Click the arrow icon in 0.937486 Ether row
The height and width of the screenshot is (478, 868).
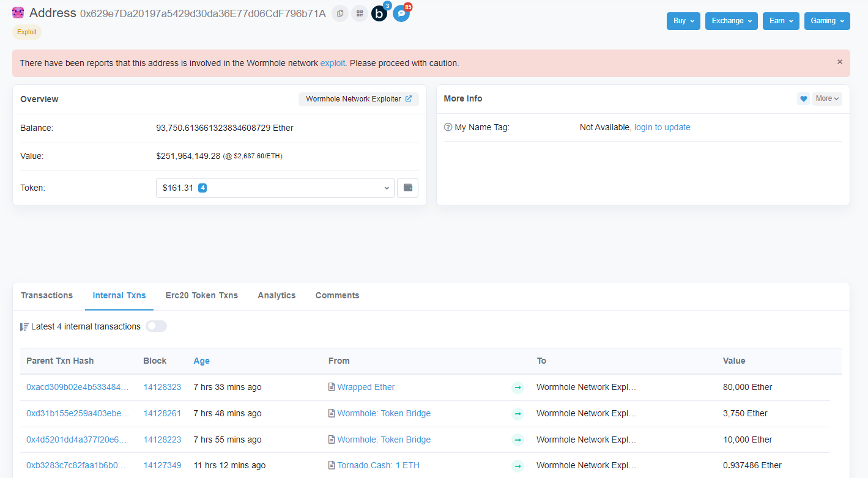(x=517, y=466)
